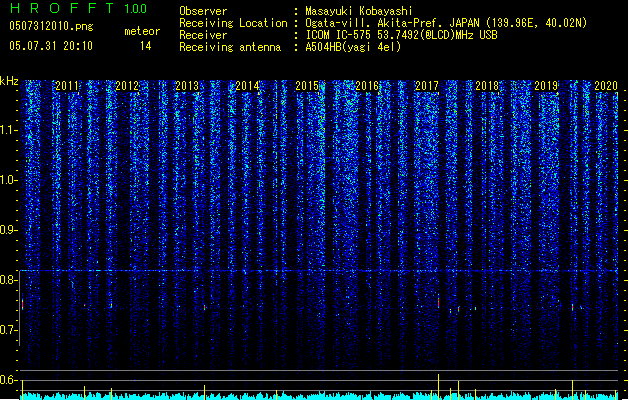
Task: Click the 2017 time marker label
Action: tap(427, 85)
